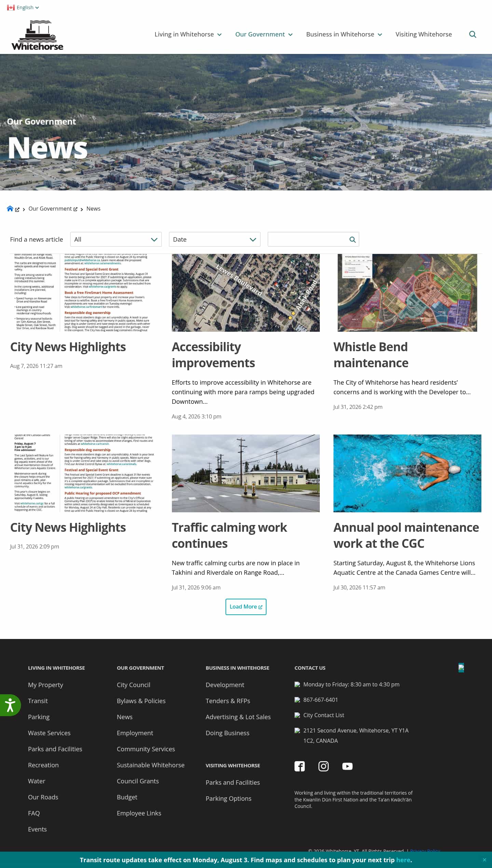Viewport: 492px width, 868px height.
Task: Click footer link Our Roads
Action: [43, 797]
